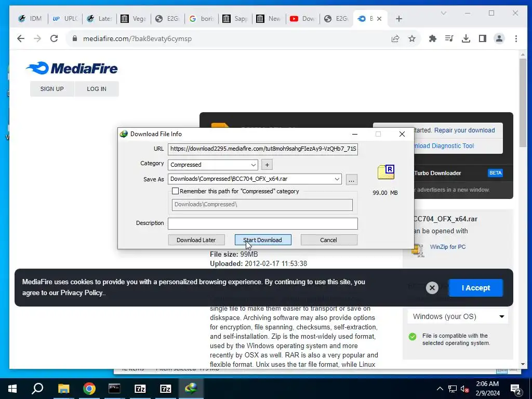Click the RAR file type icon
The image size is (532, 399).
click(x=386, y=172)
